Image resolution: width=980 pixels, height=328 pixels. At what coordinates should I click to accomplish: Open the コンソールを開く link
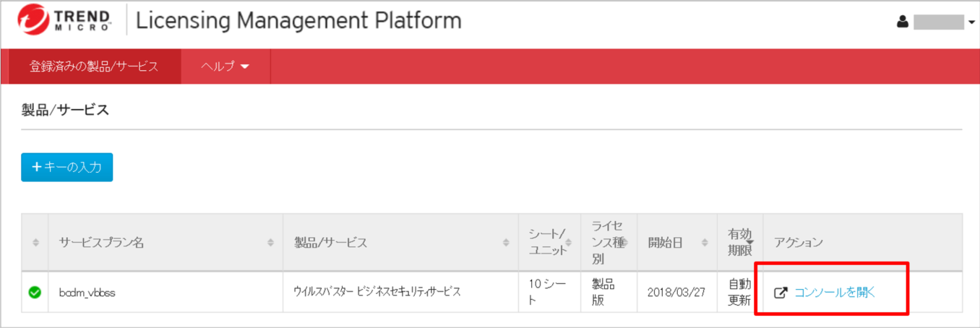(x=835, y=293)
